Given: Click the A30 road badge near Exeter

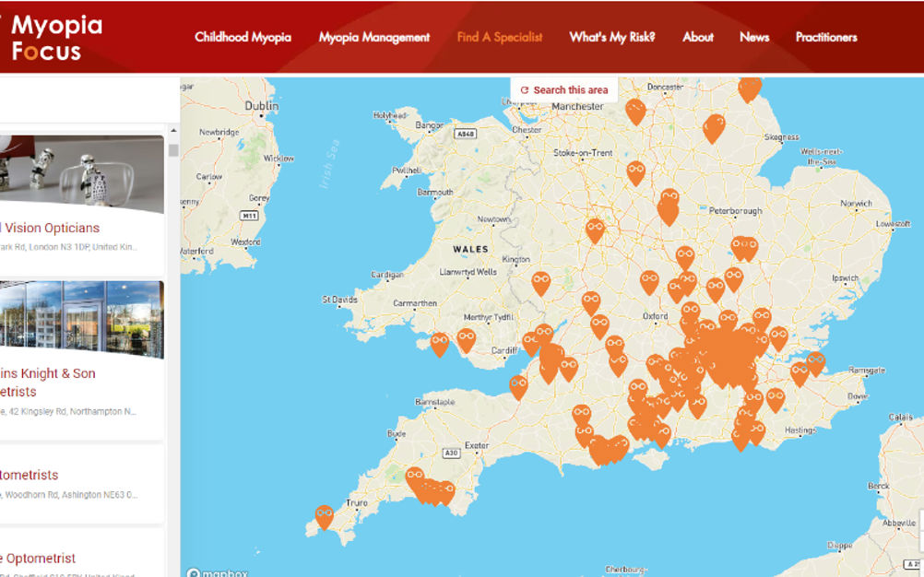Looking at the screenshot, I should (451, 453).
